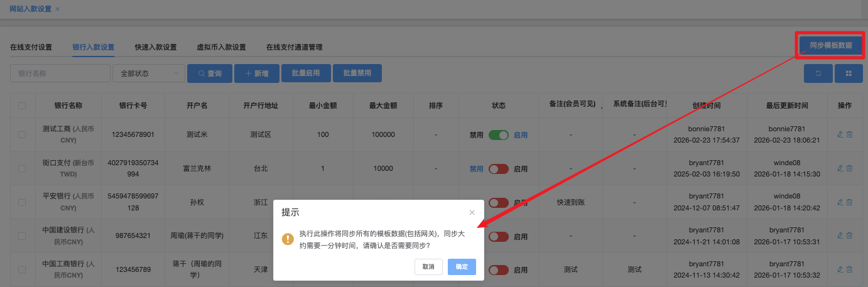Open the 虚拟币入款设置 tab
Image resolution: width=868 pixels, height=287 pixels.
coord(221,47)
